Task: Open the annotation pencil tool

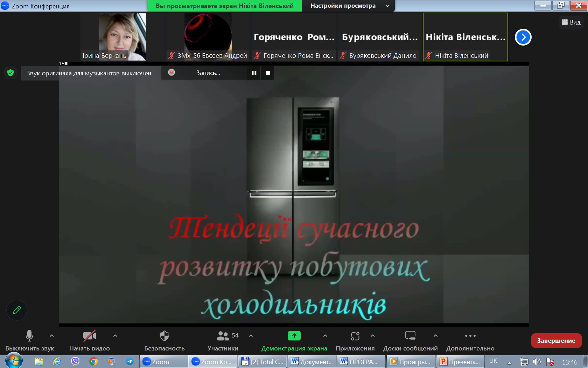Action: pyautogui.click(x=17, y=310)
